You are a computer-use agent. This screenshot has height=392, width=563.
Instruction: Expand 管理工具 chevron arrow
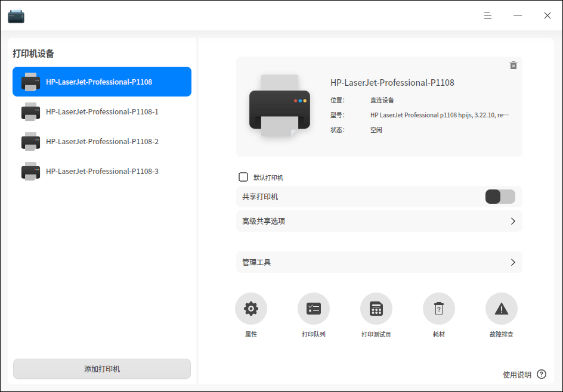coord(513,263)
